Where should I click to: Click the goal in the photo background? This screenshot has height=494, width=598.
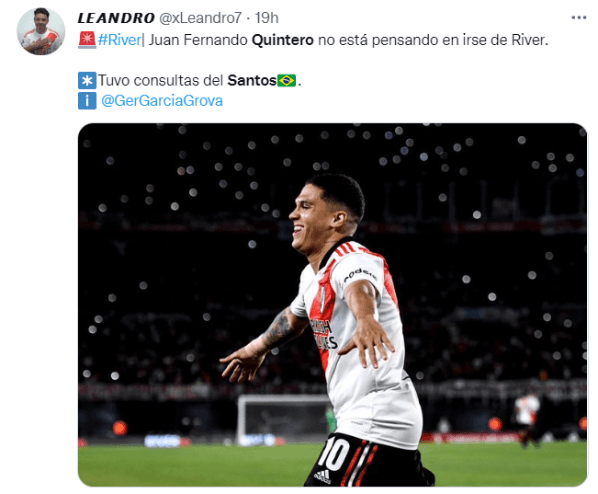pos(284,419)
